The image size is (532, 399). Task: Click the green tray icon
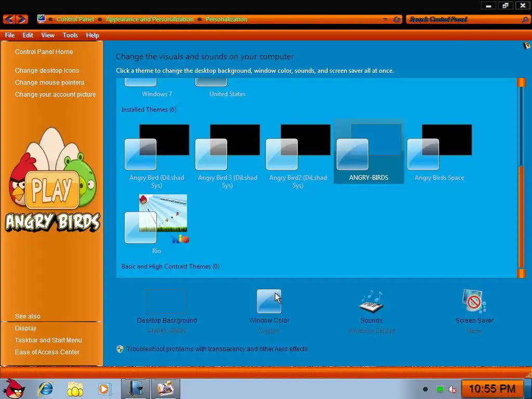[x=440, y=389]
